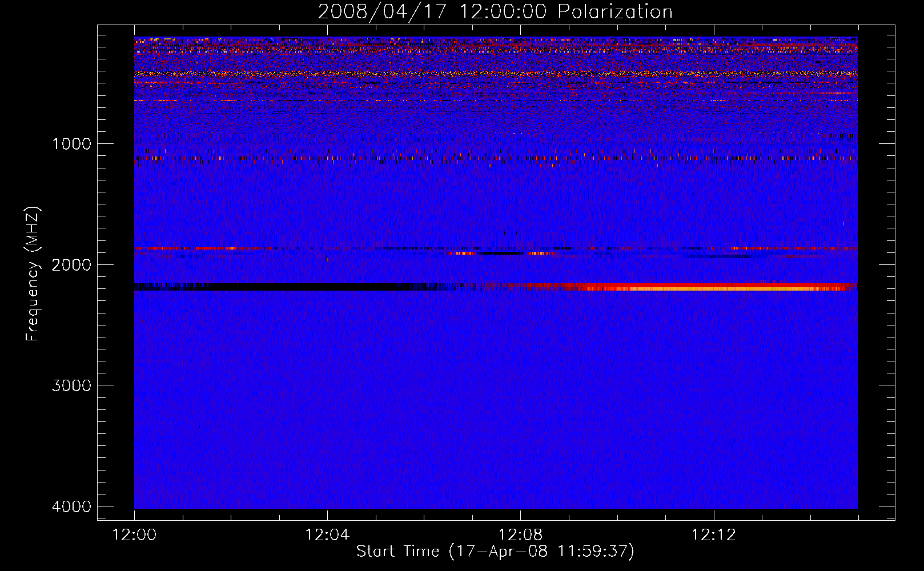
Task: Click the '12:08' time tick label
Action: (x=520, y=535)
